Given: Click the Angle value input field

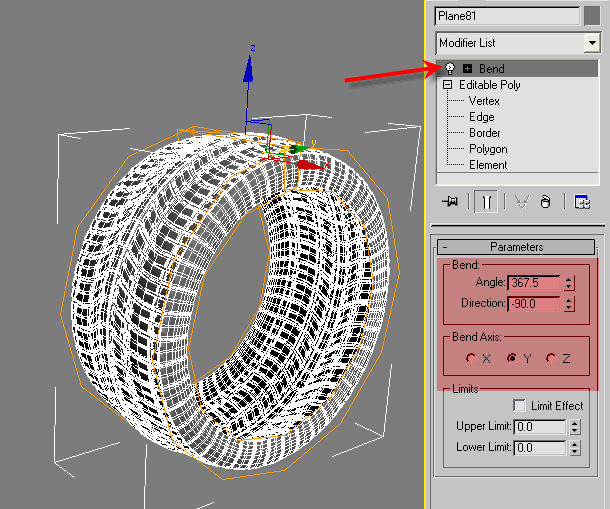Looking at the screenshot, I should [x=534, y=283].
